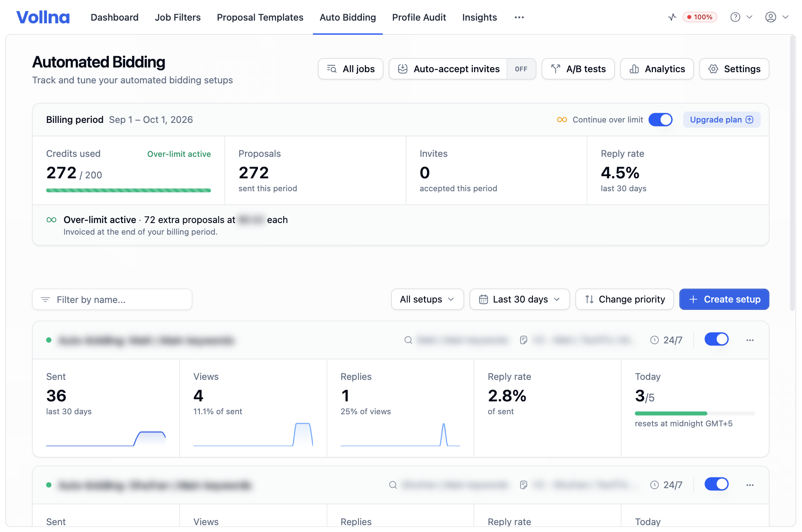Toggle the Auto-accept invites OFF switch
802x532 pixels.
pos(521,69)
